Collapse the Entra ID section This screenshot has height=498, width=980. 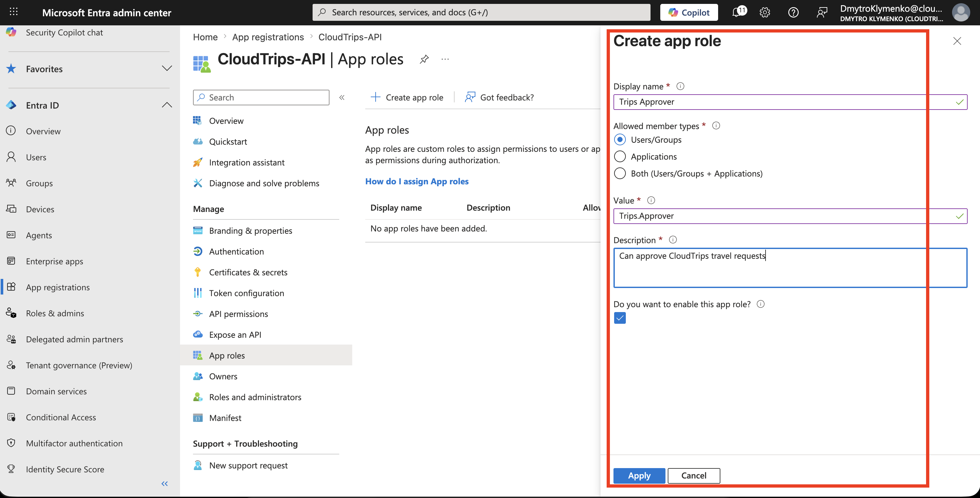167,105
